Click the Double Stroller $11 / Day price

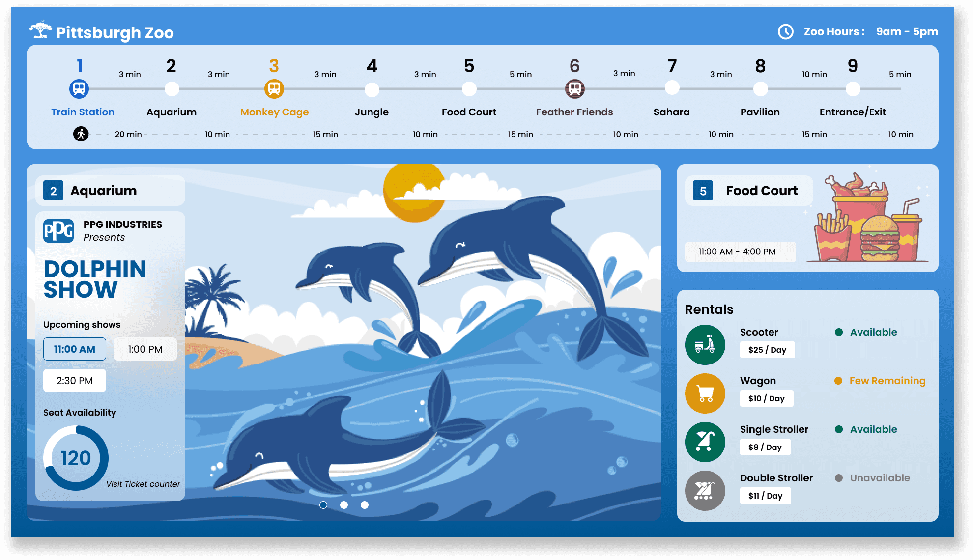tap(766, 496)
